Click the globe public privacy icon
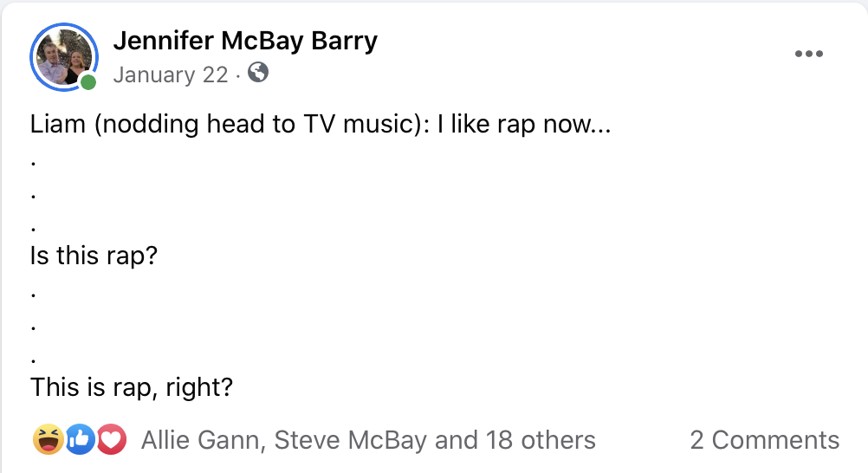 (257, 74)
